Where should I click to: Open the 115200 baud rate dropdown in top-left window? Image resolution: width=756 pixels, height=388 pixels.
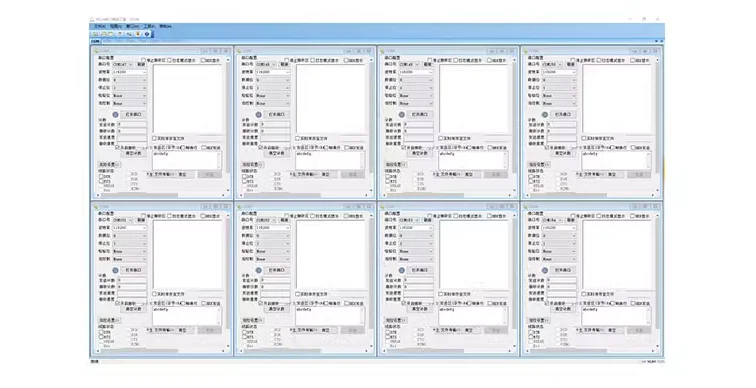pyautogui.click(x=130, y=72)
